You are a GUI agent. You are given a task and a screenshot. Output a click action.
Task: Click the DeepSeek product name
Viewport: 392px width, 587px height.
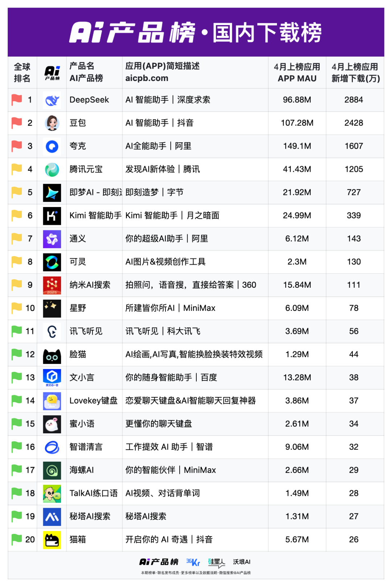(x=89, y=100)
